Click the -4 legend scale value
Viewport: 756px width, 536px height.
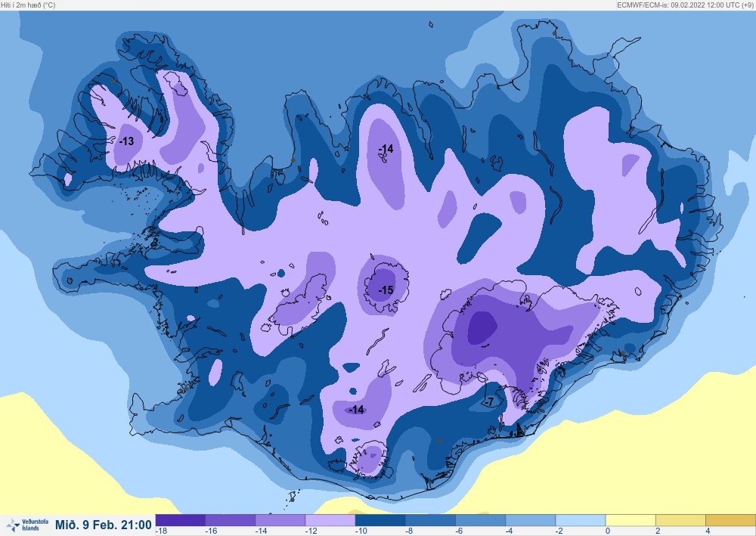pos(509,531)
